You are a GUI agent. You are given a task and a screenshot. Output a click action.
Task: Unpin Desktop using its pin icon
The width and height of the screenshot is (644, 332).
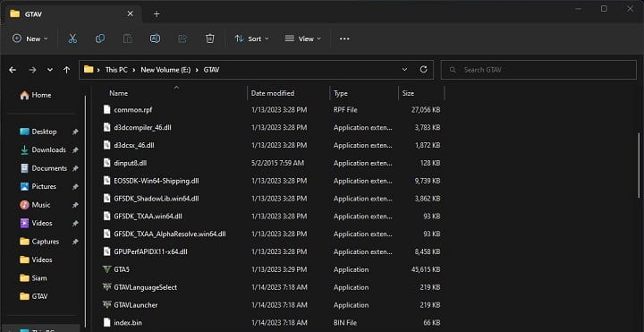[x=75, y=132]
